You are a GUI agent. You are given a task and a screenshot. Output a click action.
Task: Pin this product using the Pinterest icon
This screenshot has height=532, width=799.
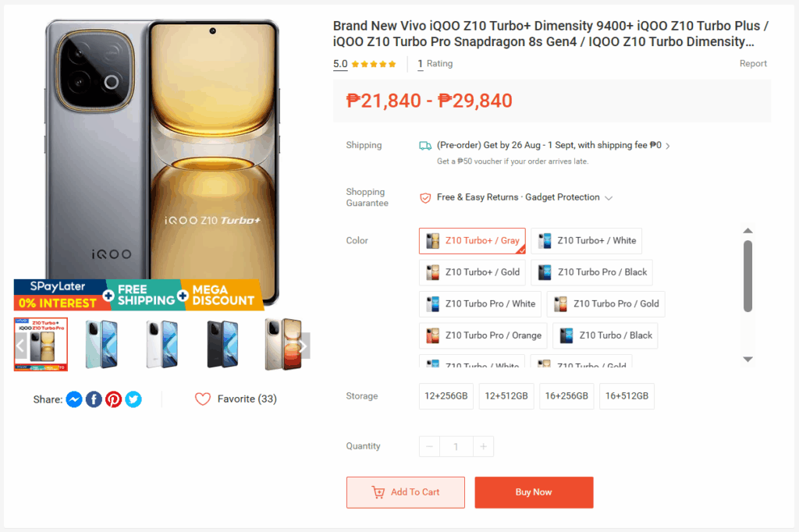113,399
